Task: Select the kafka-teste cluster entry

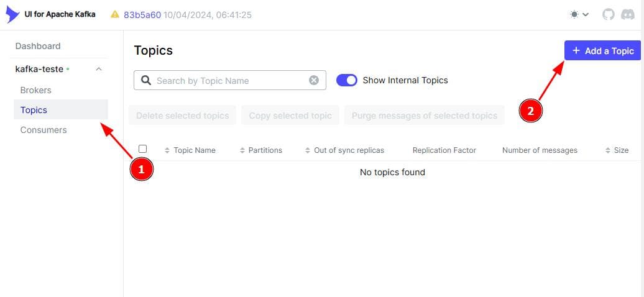Action: tap(39, 69)
